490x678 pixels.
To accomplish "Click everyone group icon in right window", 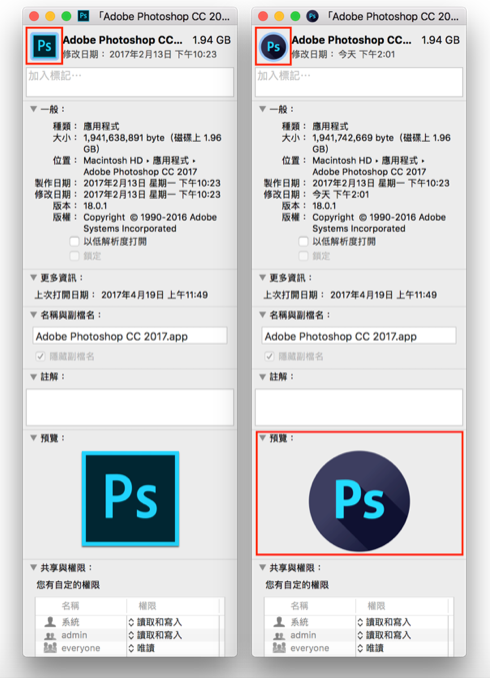I will click(x=279, y=648).
